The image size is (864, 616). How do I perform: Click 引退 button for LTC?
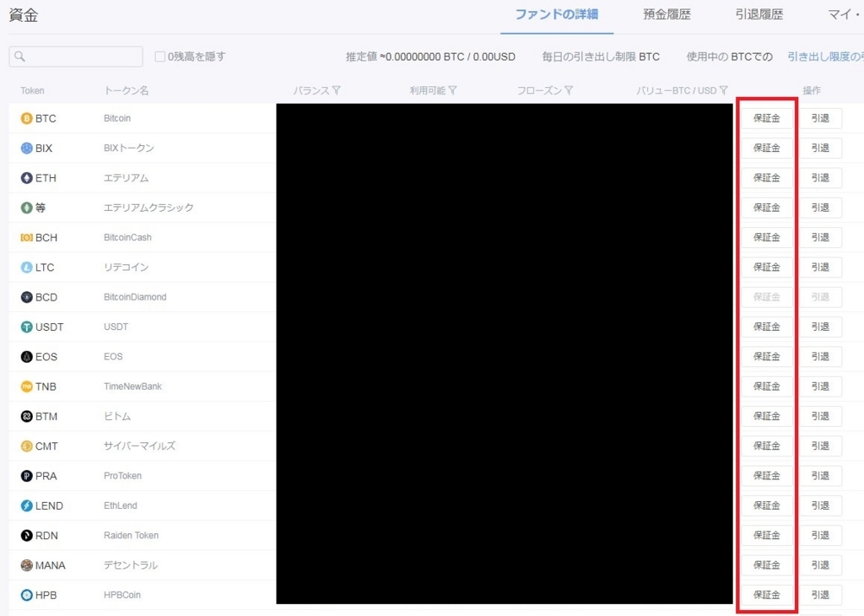pos(820,267)
